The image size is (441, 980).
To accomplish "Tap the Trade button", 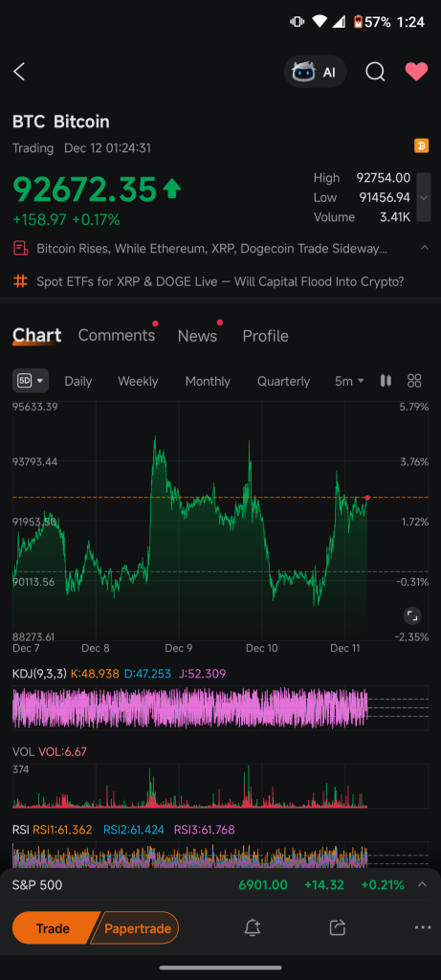I will point(54,928).
